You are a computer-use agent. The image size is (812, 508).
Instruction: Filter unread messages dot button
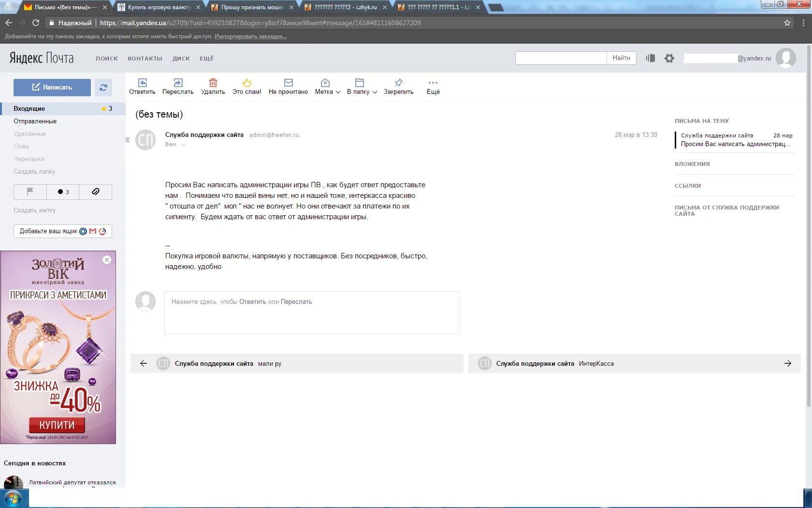pyautogui.click(x=63, y=192)
